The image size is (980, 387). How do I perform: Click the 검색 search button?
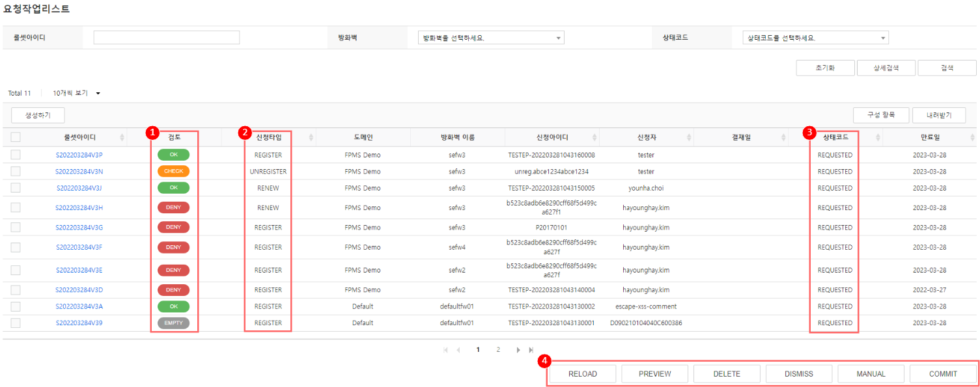pos(947,68)
